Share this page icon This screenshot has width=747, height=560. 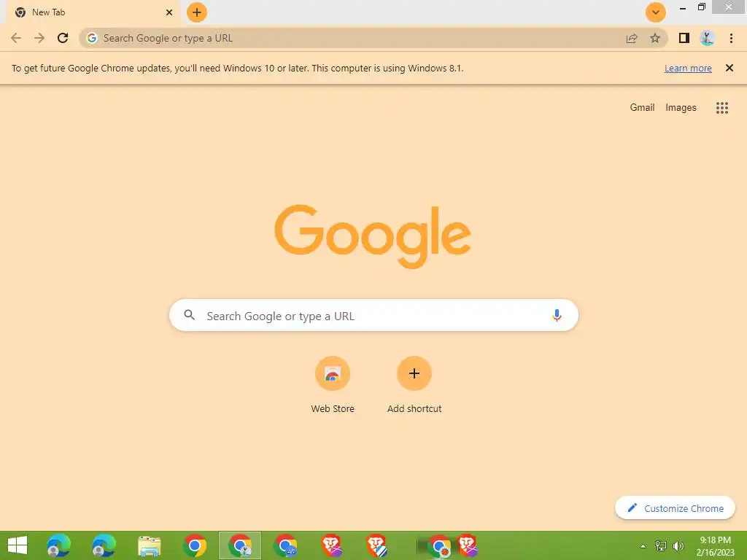tap(632, 38)
